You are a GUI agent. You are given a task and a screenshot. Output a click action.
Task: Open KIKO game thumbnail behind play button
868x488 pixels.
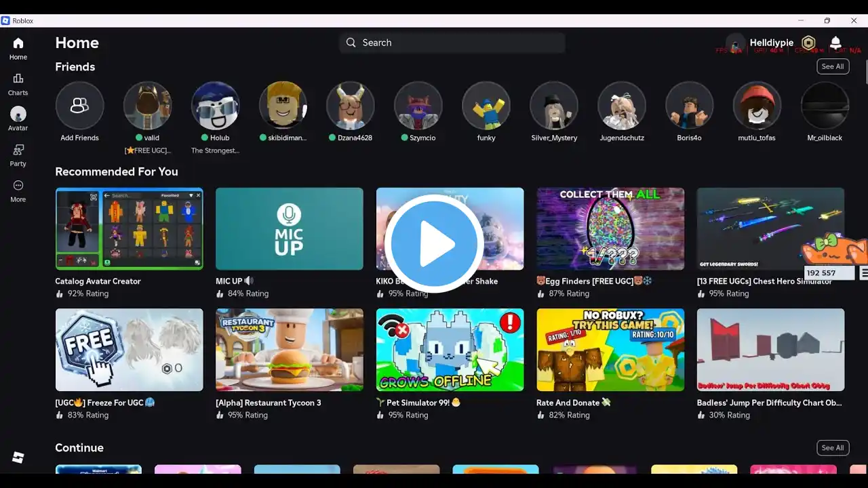click(x=450, y=229)
